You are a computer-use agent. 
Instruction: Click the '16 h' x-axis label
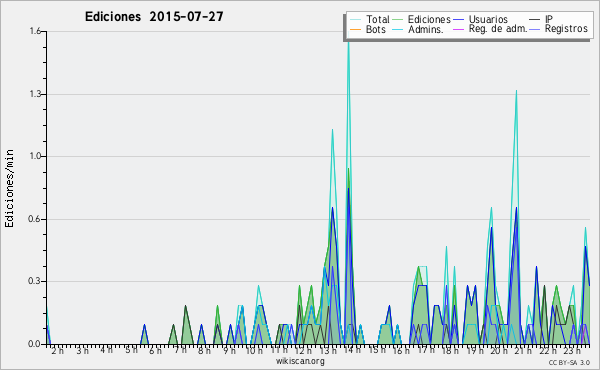[401, 350]
